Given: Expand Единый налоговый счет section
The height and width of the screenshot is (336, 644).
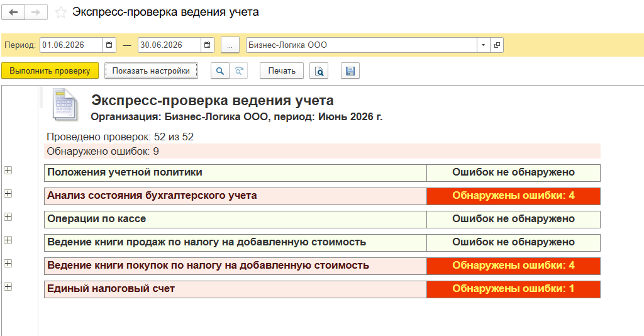Looking at the screenshot, I should (x=8, y=287).
